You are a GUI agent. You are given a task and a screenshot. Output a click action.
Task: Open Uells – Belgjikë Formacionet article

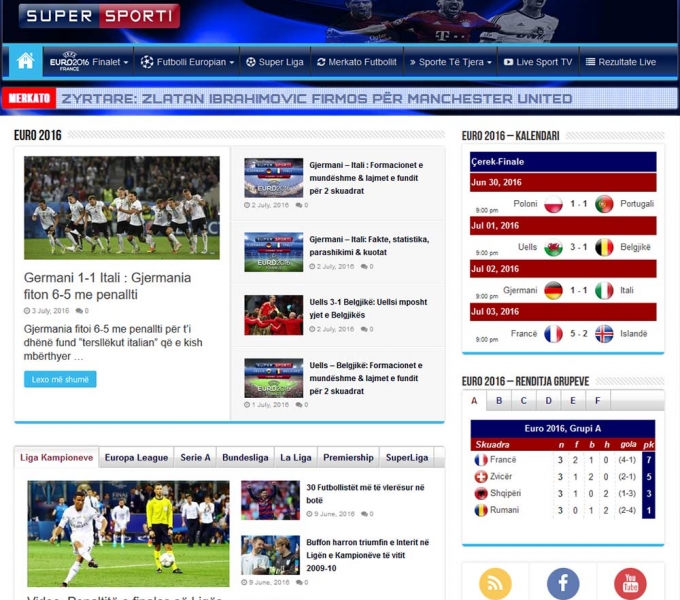click(366, 378)
